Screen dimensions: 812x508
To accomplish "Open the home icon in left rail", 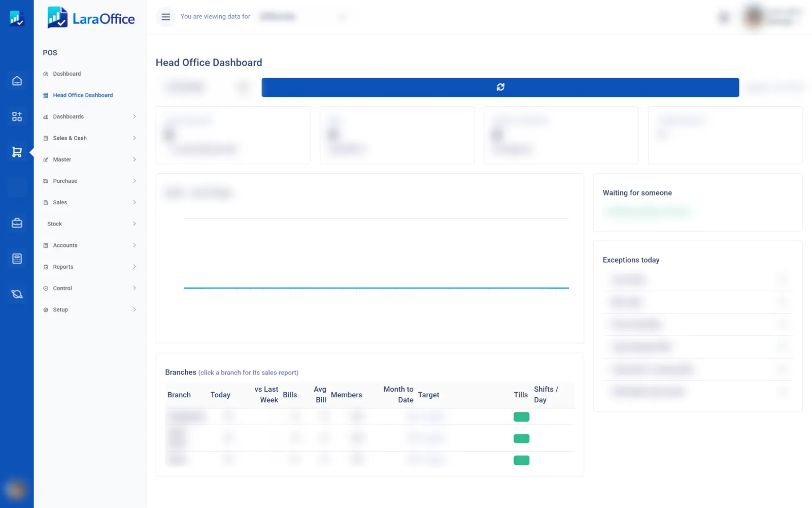I will (x=17, y=81).
